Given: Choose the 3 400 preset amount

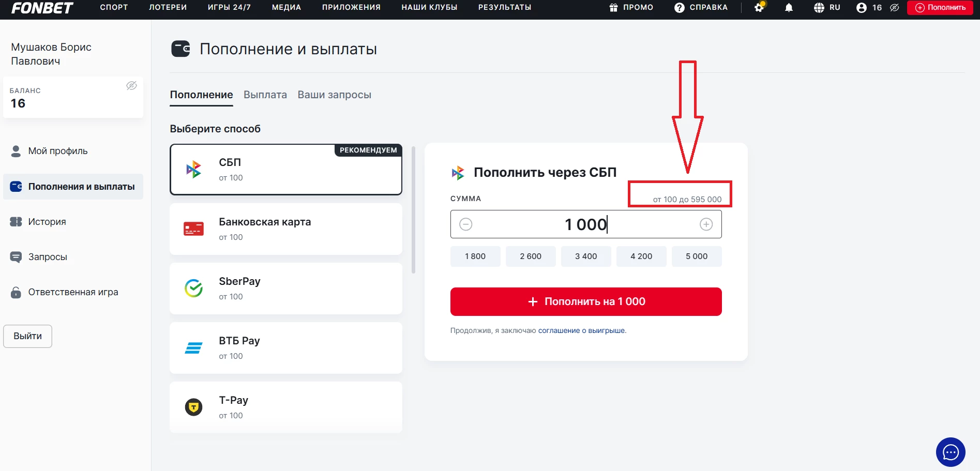Looking at the screenshot, I should pos(586,256).
